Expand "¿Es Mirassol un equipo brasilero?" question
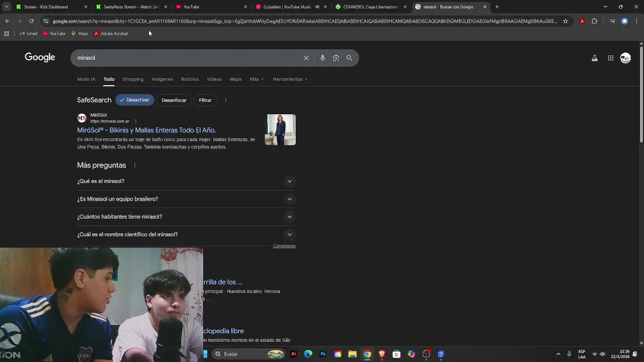Image resolution: width=644 pixels, height=362 pixels. [186, 199]
